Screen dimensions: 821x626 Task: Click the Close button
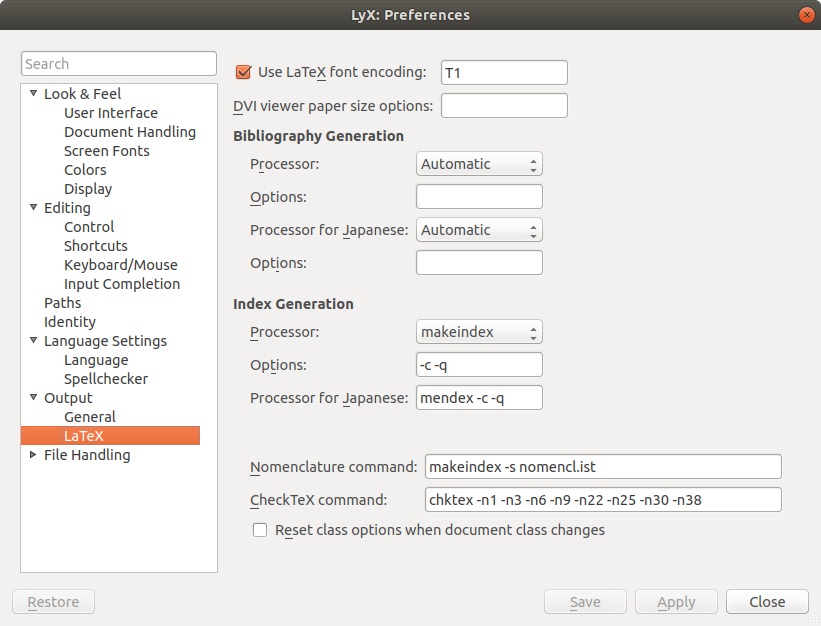(x=767, y=602)
